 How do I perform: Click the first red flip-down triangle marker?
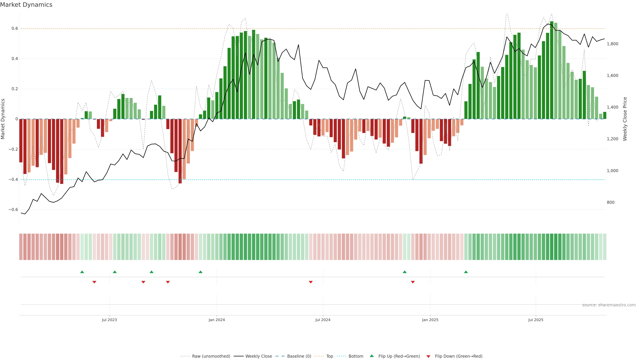point(94,282)
